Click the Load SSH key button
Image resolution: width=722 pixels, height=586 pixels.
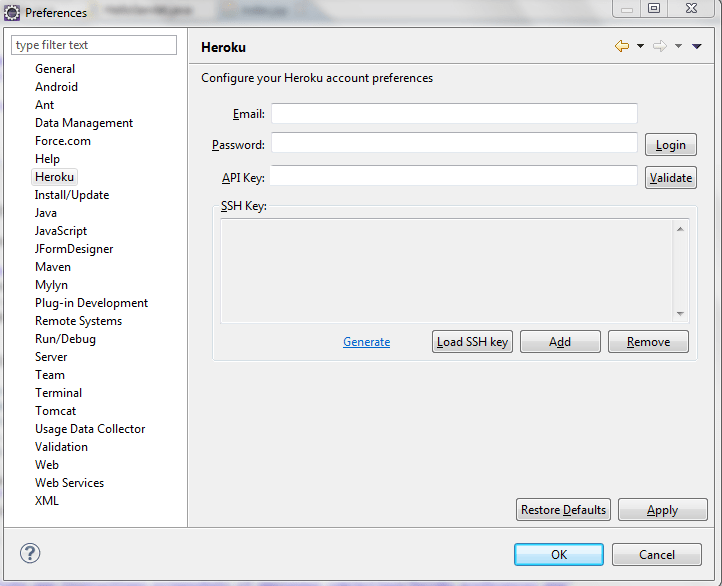tap(472, 342)
